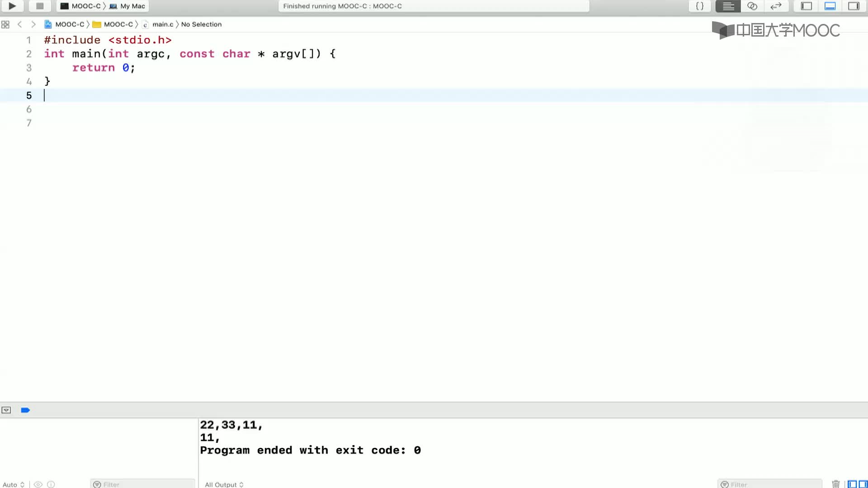This screenshot has width=868, height=488.
Task: Toggle breakpoints with the blue breakpoint icon
Action: click(x=25, y=410)
